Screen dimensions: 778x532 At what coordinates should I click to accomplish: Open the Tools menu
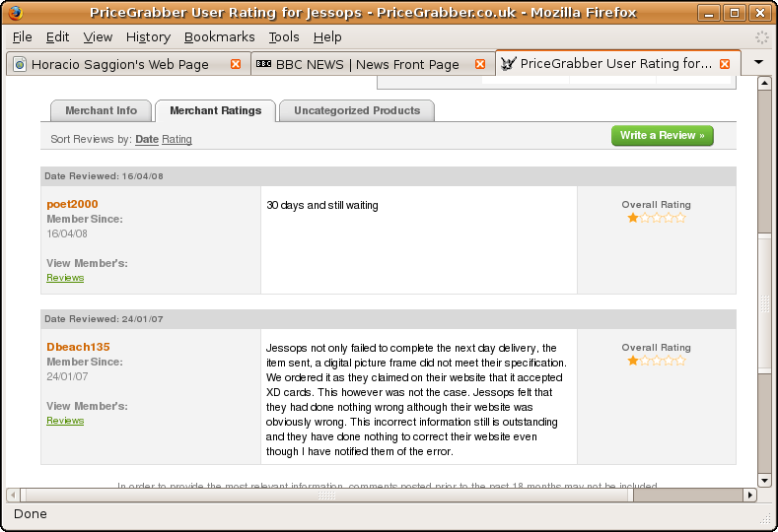[284, 37]
